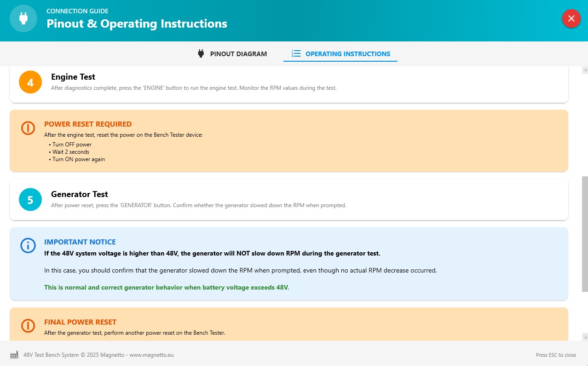Select the Engine Test step heading

coord(73,77)
